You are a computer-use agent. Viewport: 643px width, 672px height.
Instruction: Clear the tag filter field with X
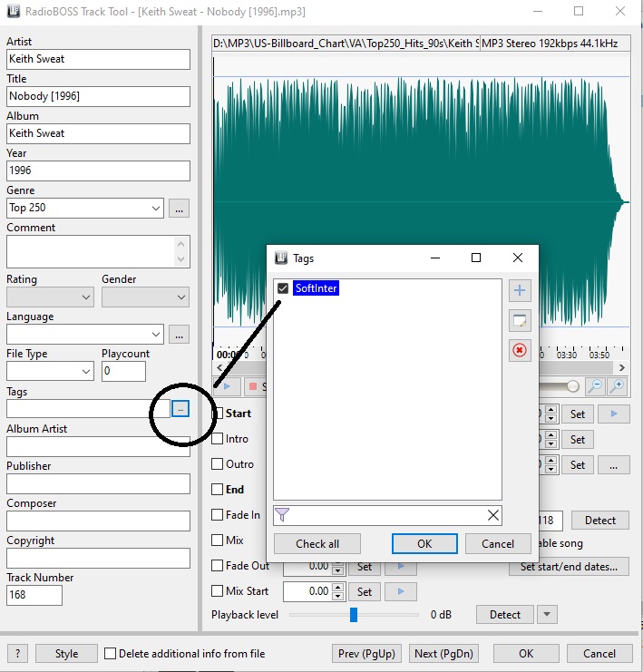pos(493,515)
